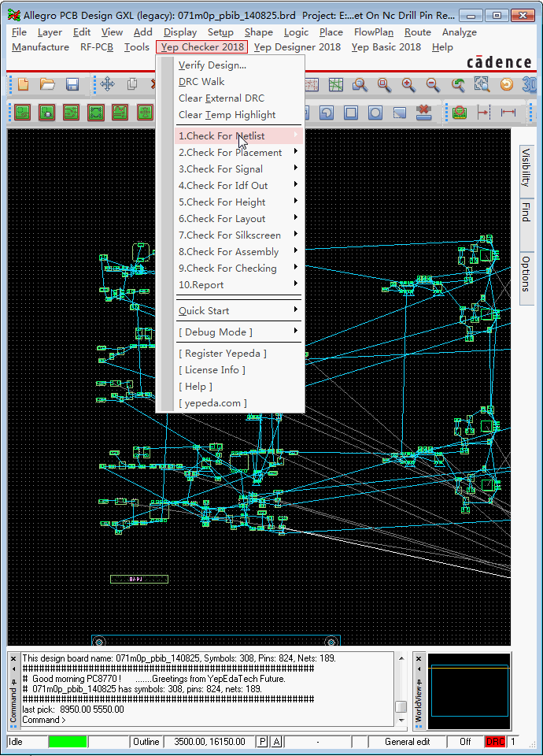Screen dimensions: 543x756
Task: Open the Route menu
Action: click(418, 32)
